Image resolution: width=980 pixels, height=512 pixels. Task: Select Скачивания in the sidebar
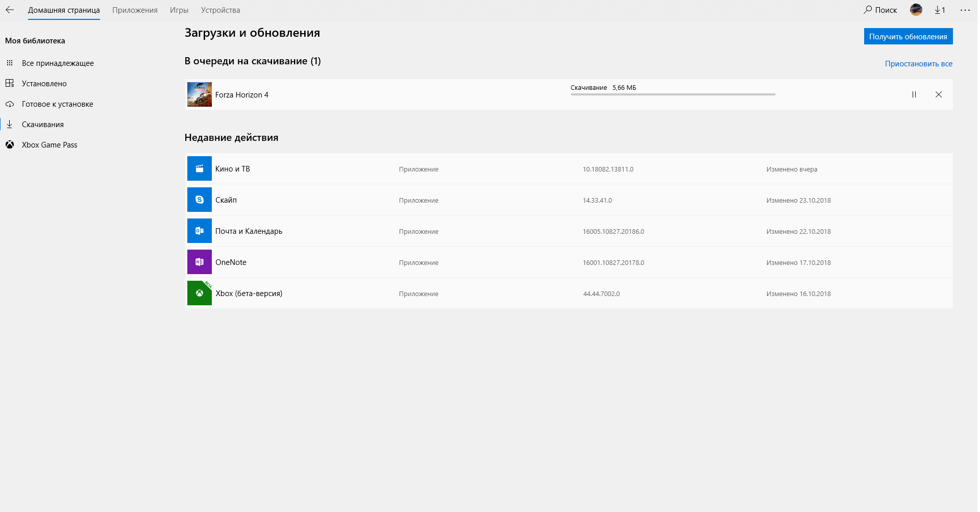43,125
